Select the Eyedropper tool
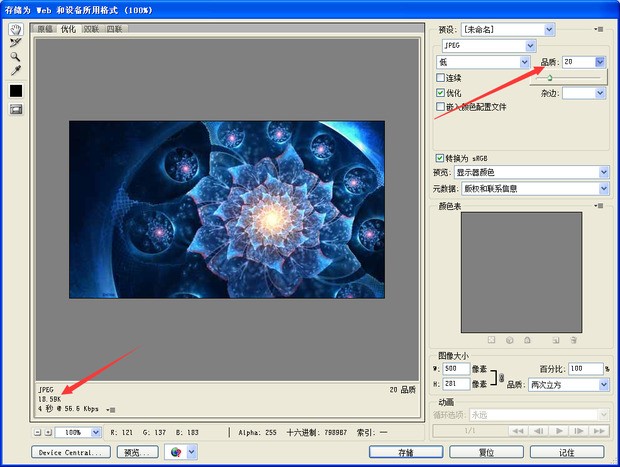 16,71
